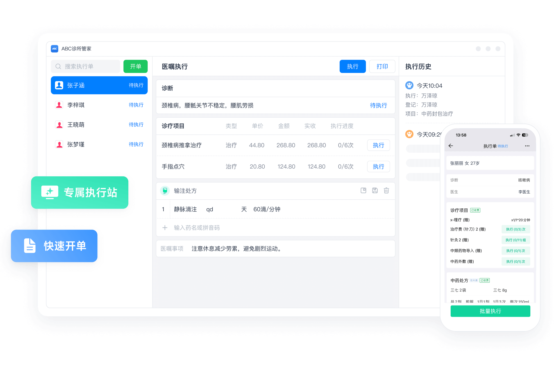The height and width of the screenshot is (392, 554).
Task: Click the 执行 button for 颈椎病推拿治疗
Action: tap(379, 146)
